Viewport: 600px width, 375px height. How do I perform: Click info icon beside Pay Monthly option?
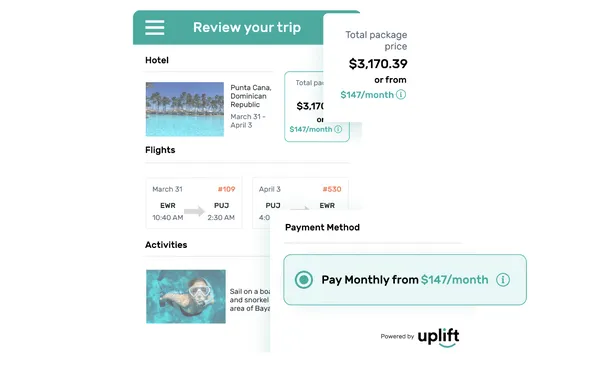pyautogui.click(x=503, y=280)
